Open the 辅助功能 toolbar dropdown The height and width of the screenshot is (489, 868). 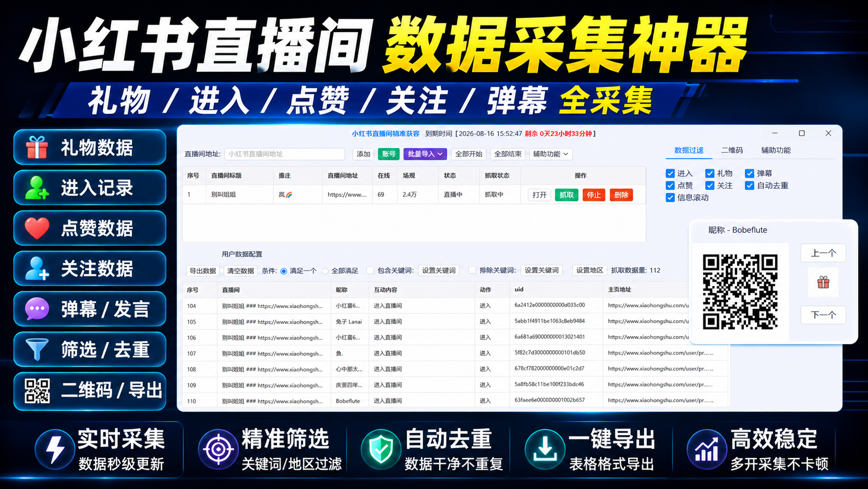pos(550,154)
